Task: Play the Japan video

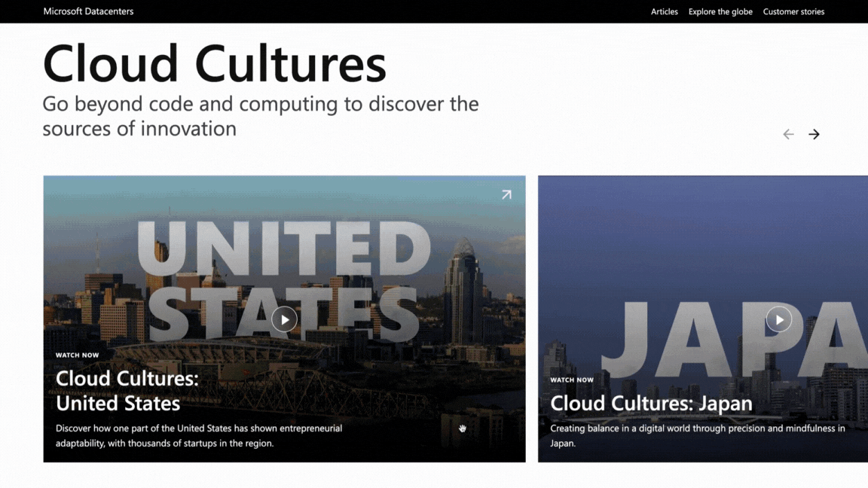Action: tap(778, 319)
